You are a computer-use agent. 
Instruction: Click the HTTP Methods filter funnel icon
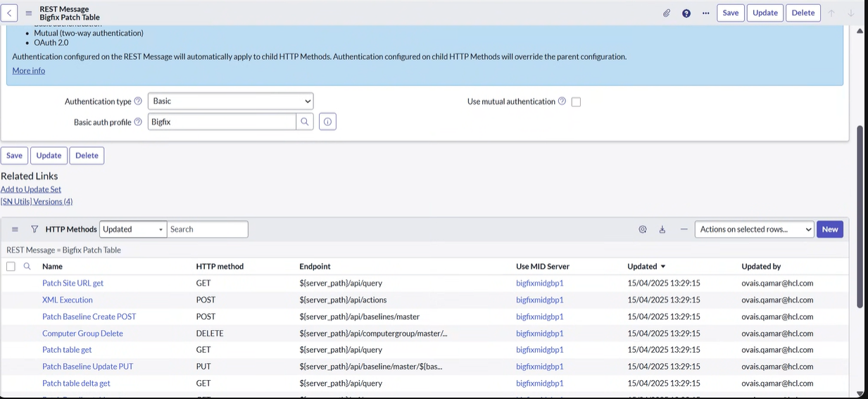click(x=34, y=229)
